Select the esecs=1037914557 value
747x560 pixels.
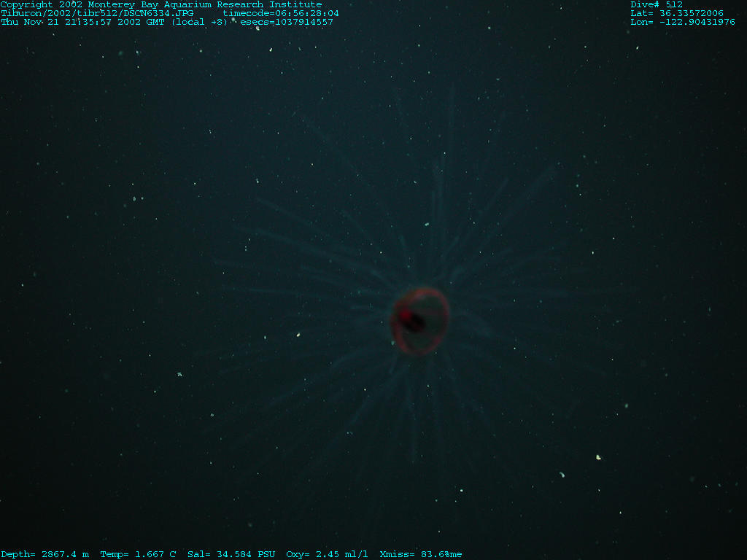tap(287, 22)
